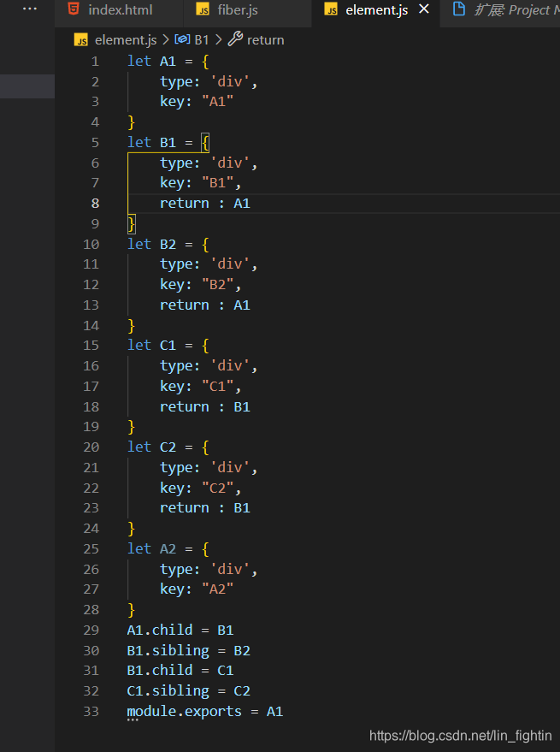Click the opening brace on line 5
The height and width of the screenshot is (752, 560).
[x=205, y=142]
